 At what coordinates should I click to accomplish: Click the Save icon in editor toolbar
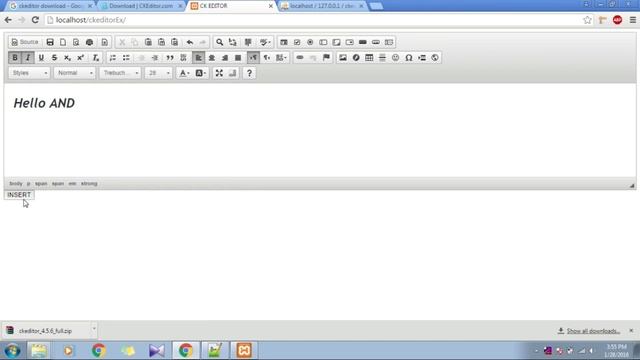pos(50,42)
